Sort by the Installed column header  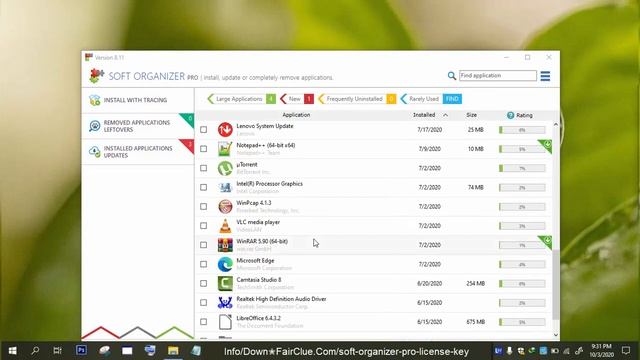pyautogui.click(x=424, y=115)
